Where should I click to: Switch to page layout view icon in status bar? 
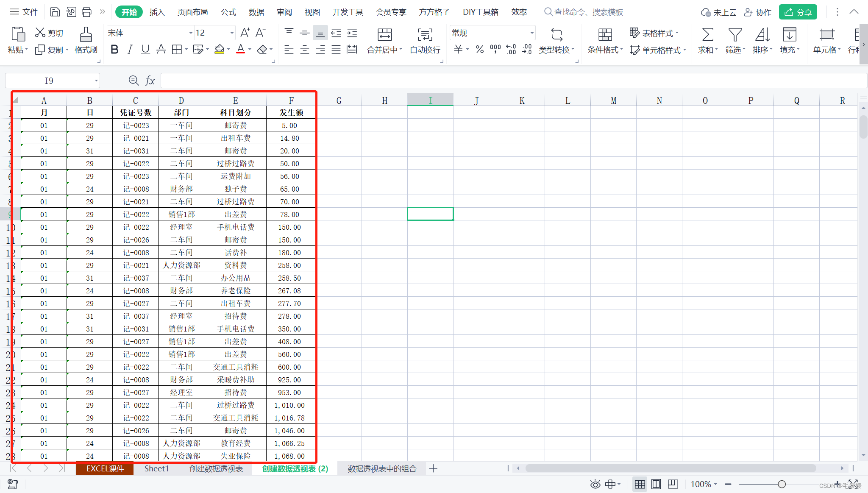(656, 484)
